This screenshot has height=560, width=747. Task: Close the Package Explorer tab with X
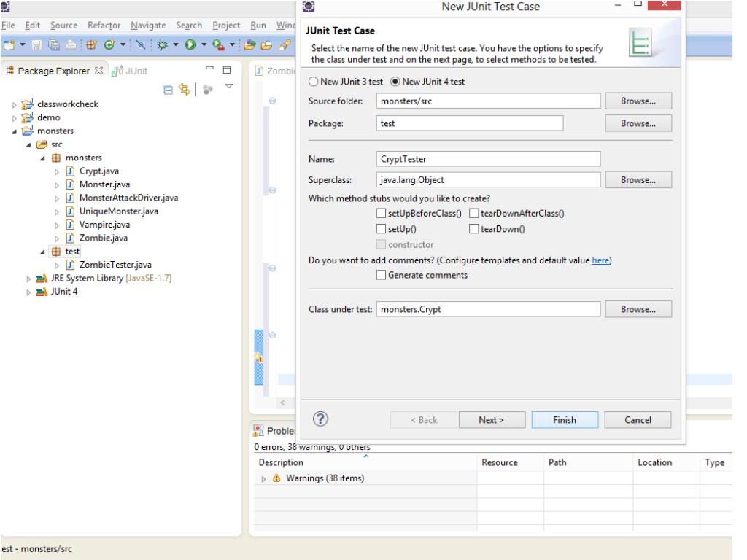(x=98, y=71)
